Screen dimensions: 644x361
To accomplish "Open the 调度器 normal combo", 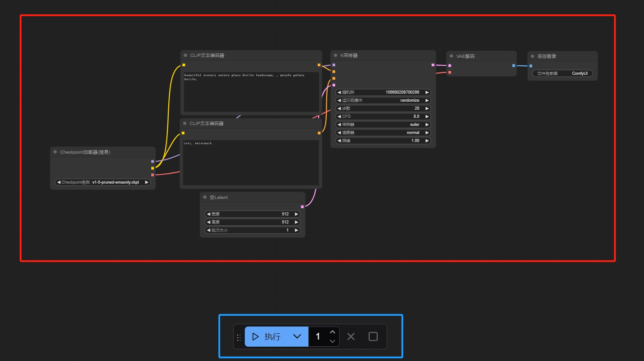I will point(383,133).
